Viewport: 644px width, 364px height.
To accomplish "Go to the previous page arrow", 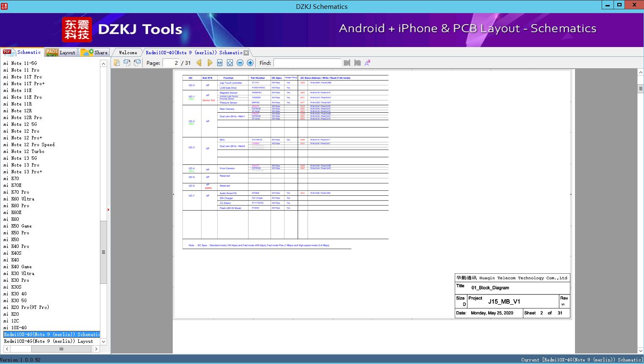I will coord(199,63).
